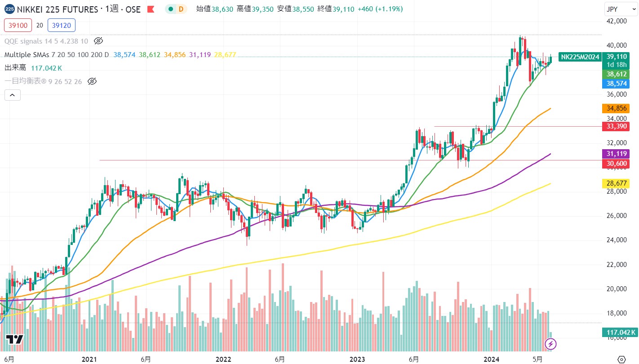This screenshot has height=364, width=639.
Task: Click the green 117.042 K value in the 出来高 legend
Action: pos(47,68)
